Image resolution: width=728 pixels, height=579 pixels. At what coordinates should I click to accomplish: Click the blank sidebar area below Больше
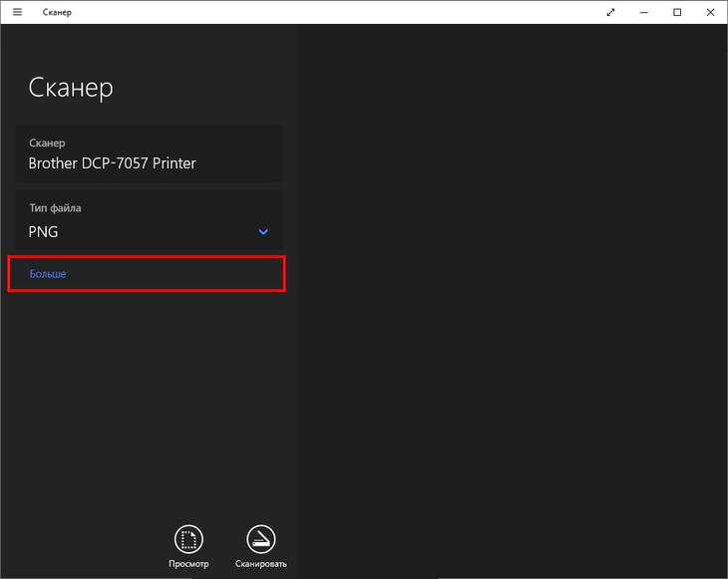pos(149,399)
